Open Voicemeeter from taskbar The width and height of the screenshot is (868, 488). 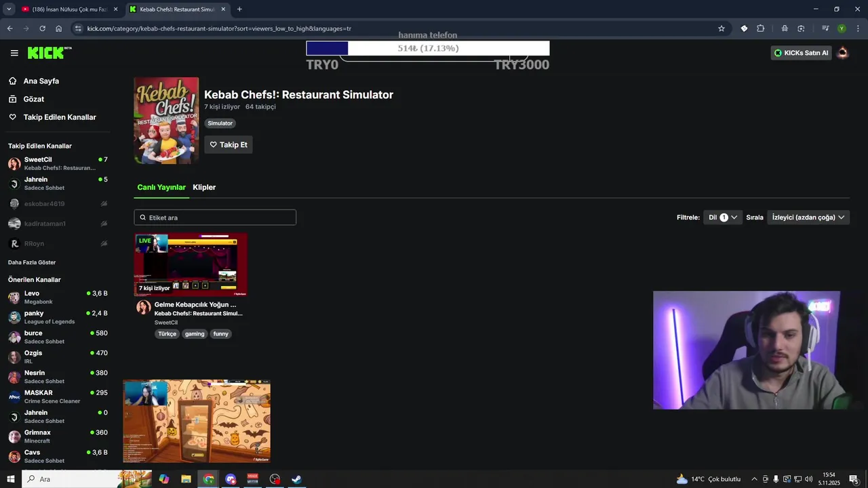pos(252,479)
